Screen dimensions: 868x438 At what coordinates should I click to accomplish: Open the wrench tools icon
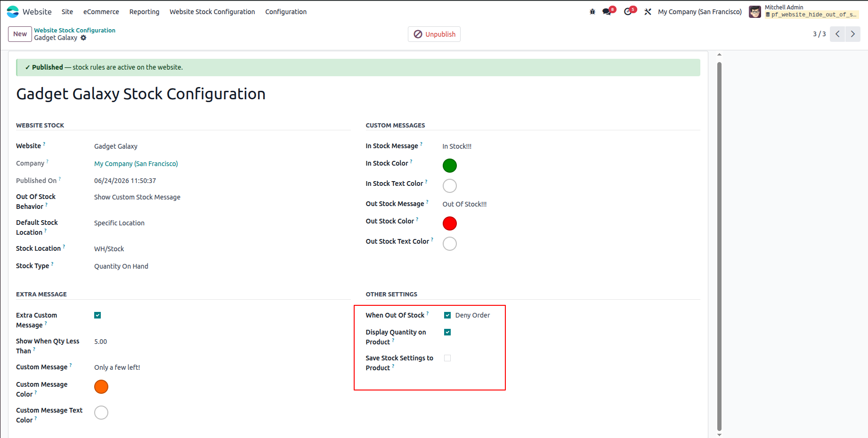pyautogui.click(x=648, y=12)
